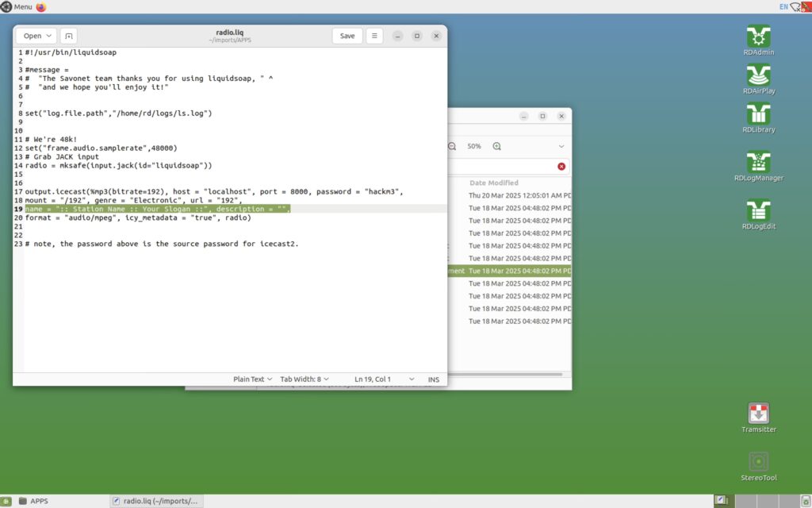Image resolution: width=812 pixels, height=508 pixels.
Task: Click the EN keyboard layout indicator
Action: 783,6
